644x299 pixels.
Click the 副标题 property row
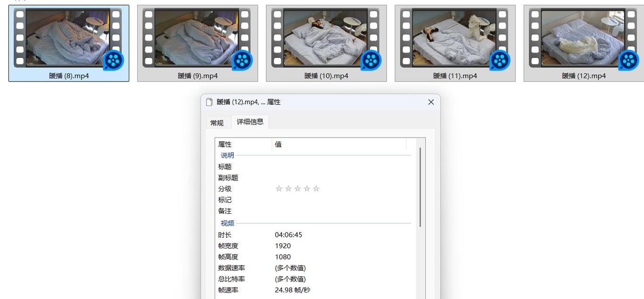point(314,178)
